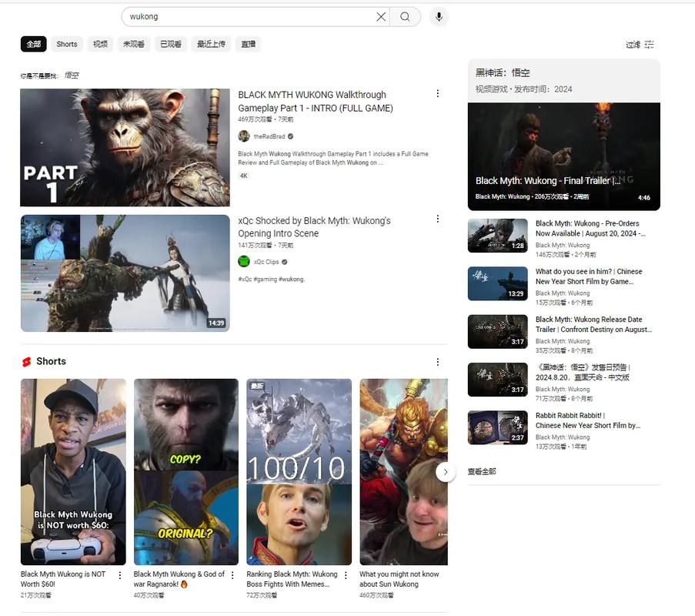Image resolution: width=695 pixels, height=616 pixels.
Task: Click 'What you might not know' short title
Action: click(x=399, y=579)
